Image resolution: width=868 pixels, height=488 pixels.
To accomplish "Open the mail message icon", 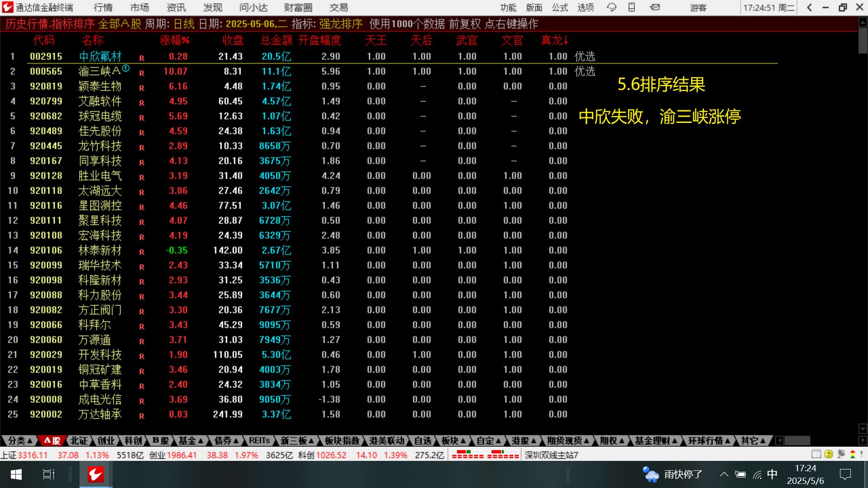I will pyautogui.click(x=655, y=7).
